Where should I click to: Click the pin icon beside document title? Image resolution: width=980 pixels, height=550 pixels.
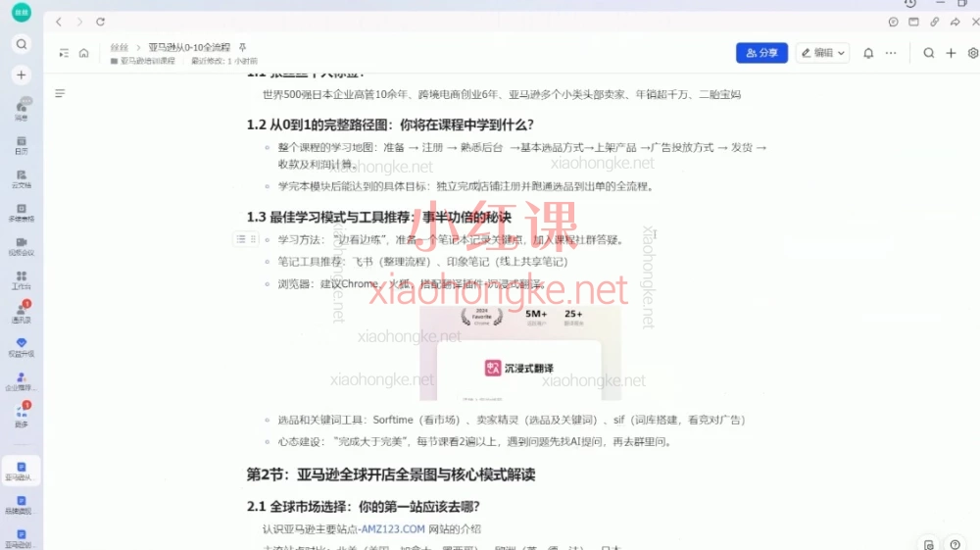pyautogui.click(x=242, y=47)
